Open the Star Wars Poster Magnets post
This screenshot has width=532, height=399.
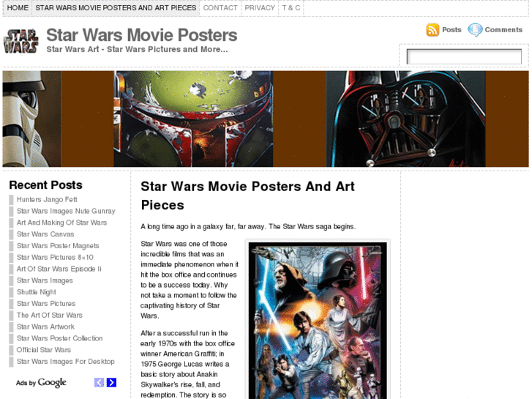coord(58,245)
